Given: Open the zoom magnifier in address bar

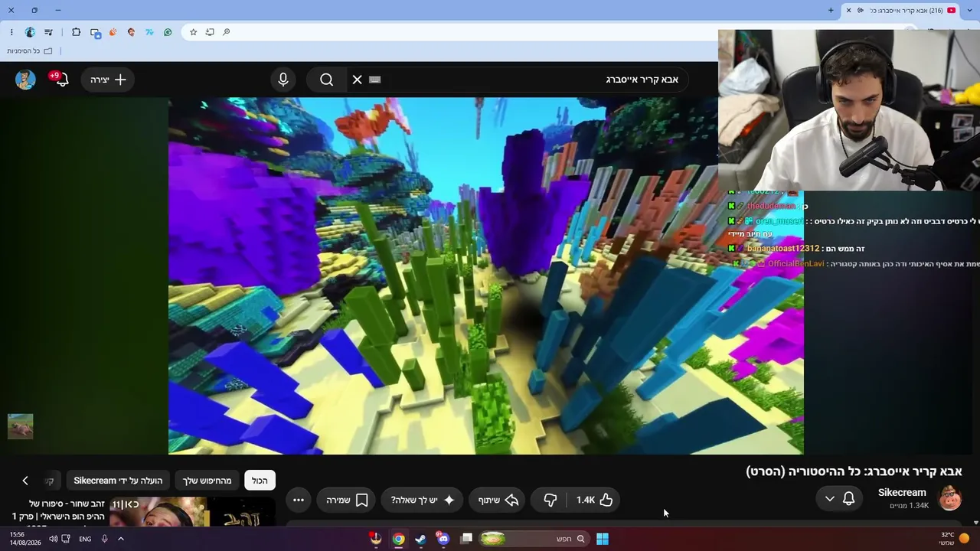Looking at the screenshot, I should 227,32.
